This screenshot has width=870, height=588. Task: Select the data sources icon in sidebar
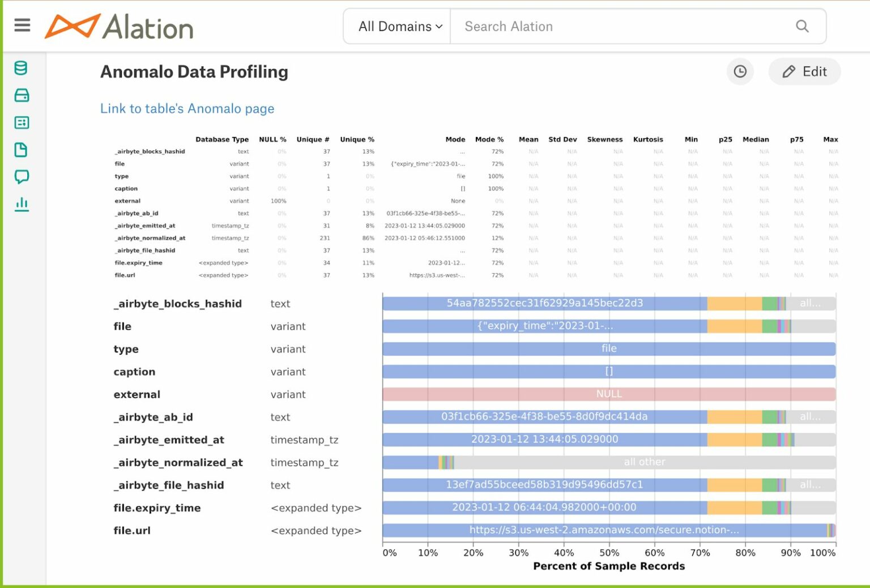pos(22,95)
